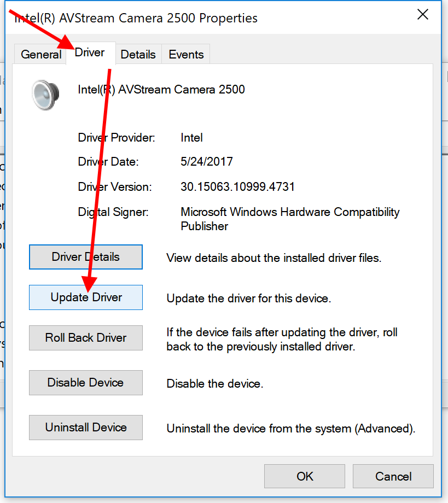Uninstall the camera device
448x503 pixels.
click(x=85, y=428)
